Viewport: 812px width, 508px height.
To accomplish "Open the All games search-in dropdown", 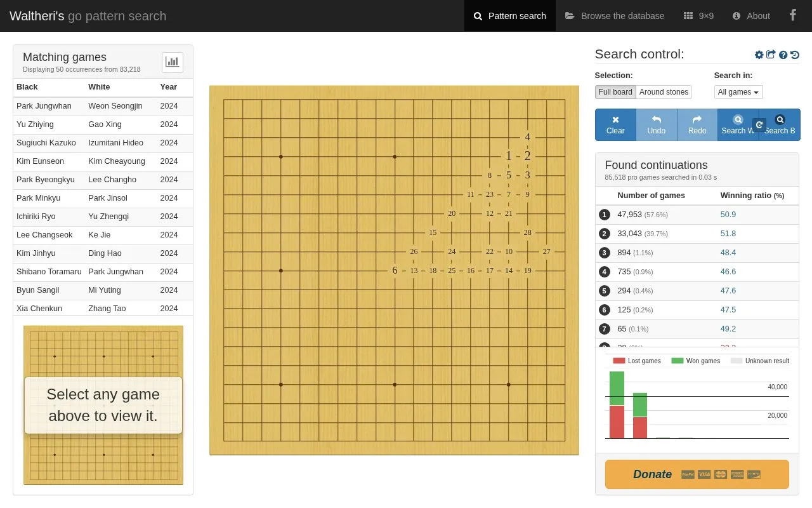I will coord(738,92).
